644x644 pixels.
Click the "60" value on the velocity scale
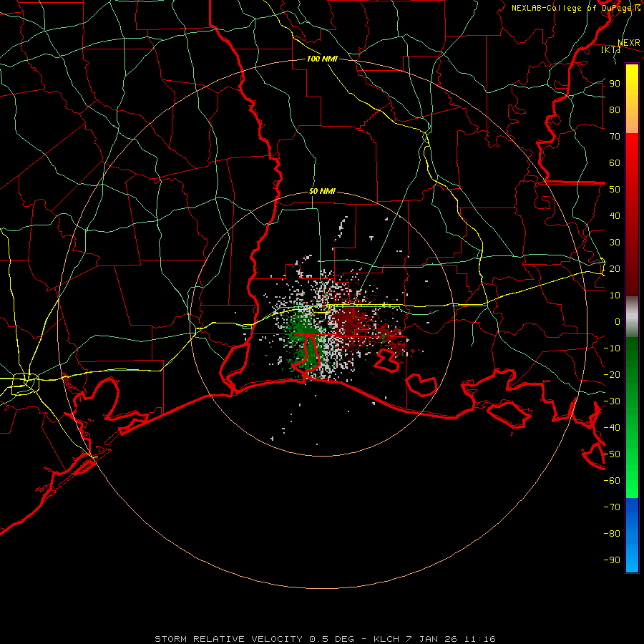[x=615, y=162]
